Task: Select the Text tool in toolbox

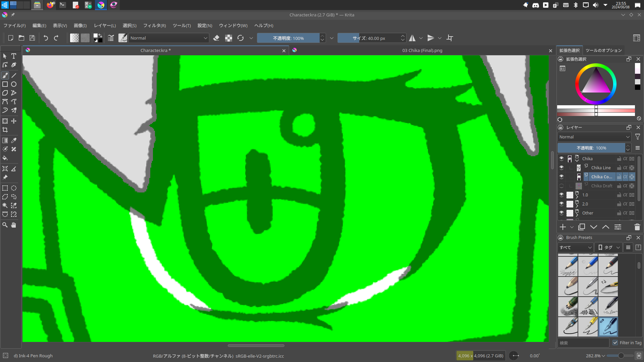Action: (x=14, y=56)
